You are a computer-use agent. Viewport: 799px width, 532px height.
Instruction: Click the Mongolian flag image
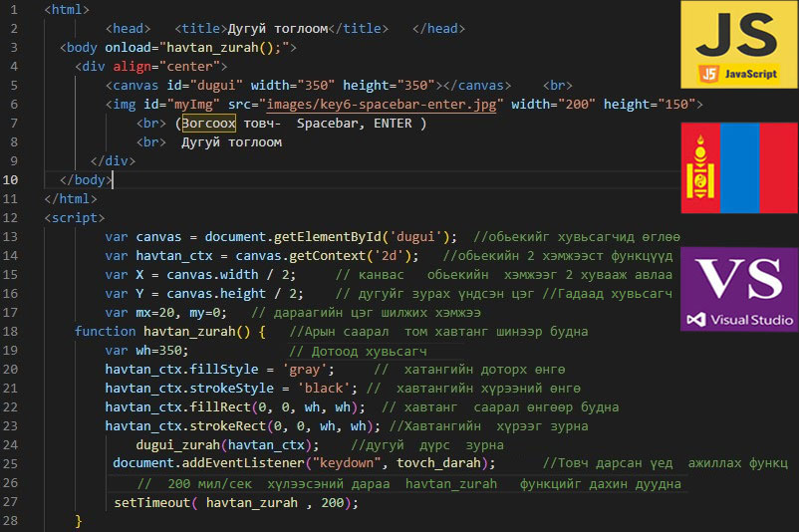pos(738,168)
